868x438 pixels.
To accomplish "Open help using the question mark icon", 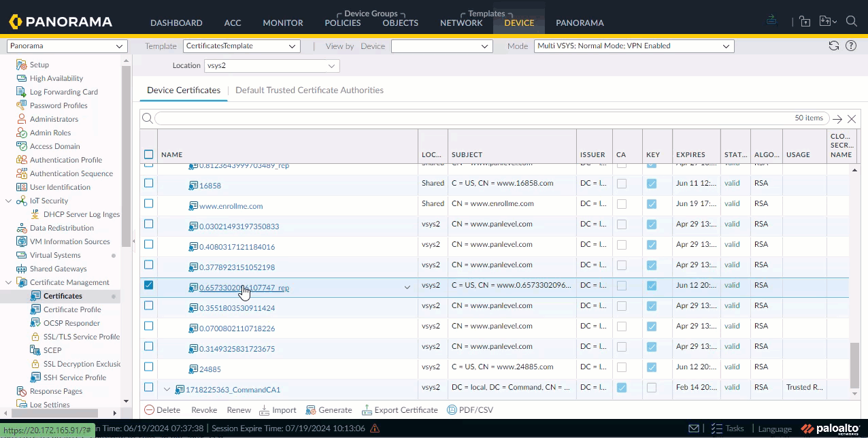I will click(x=851, y=46).
